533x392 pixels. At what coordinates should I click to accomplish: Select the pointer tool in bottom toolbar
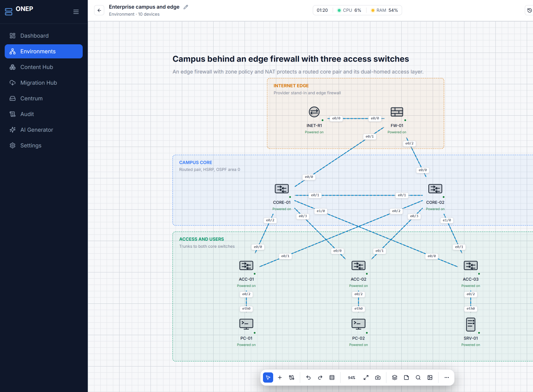tap(268, 377)
